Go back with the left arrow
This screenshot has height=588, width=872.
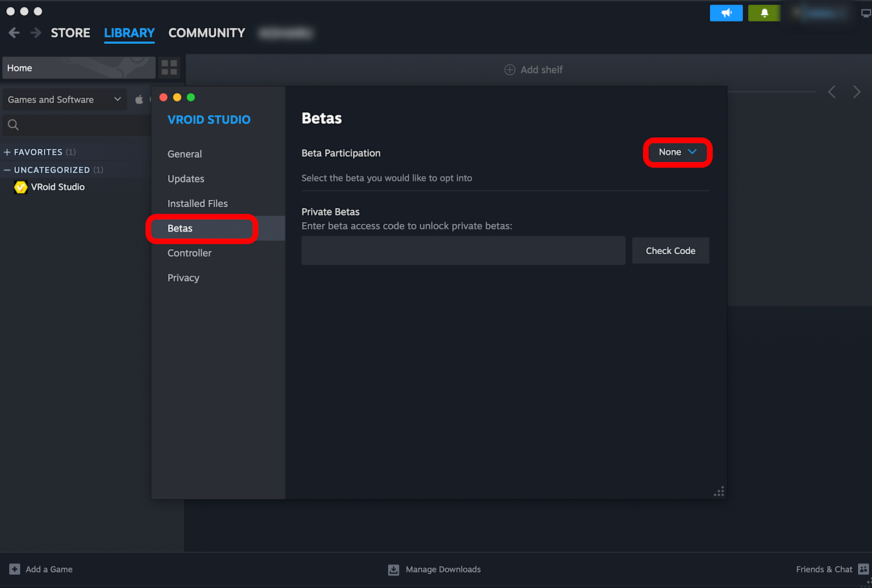tap(14, 33)
